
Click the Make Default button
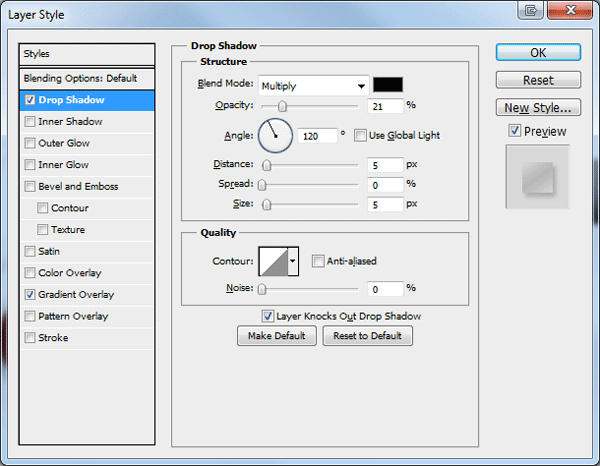coord(277,336)
